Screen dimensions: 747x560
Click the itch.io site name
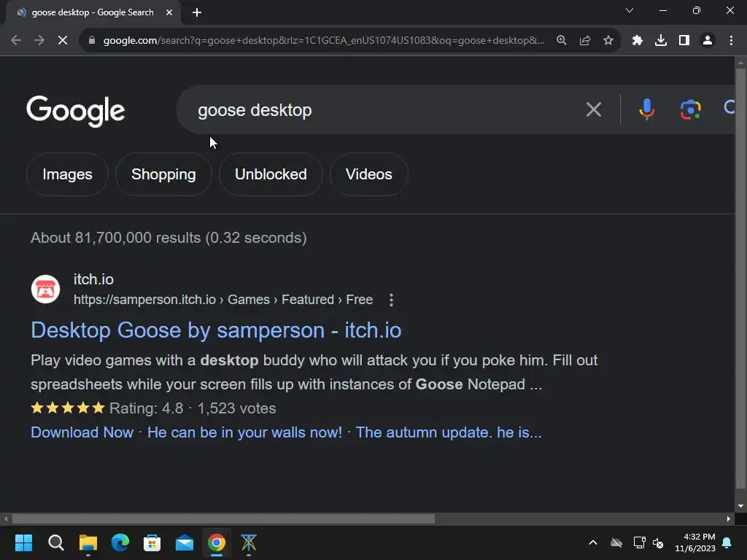coord(93,279)
